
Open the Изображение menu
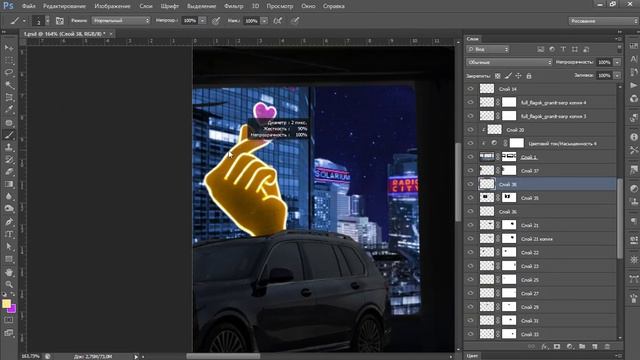pos(112,6)
